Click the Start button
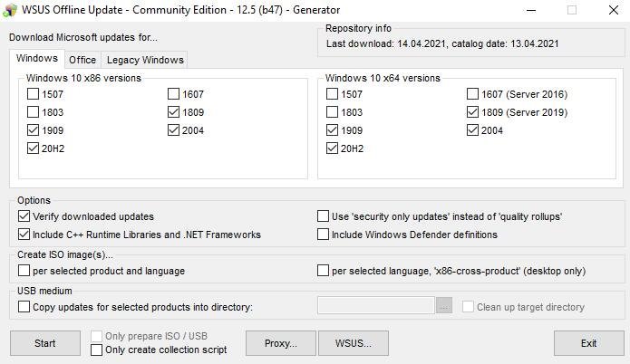This screenshot has height=364, width=630. (x=45, y=343)
